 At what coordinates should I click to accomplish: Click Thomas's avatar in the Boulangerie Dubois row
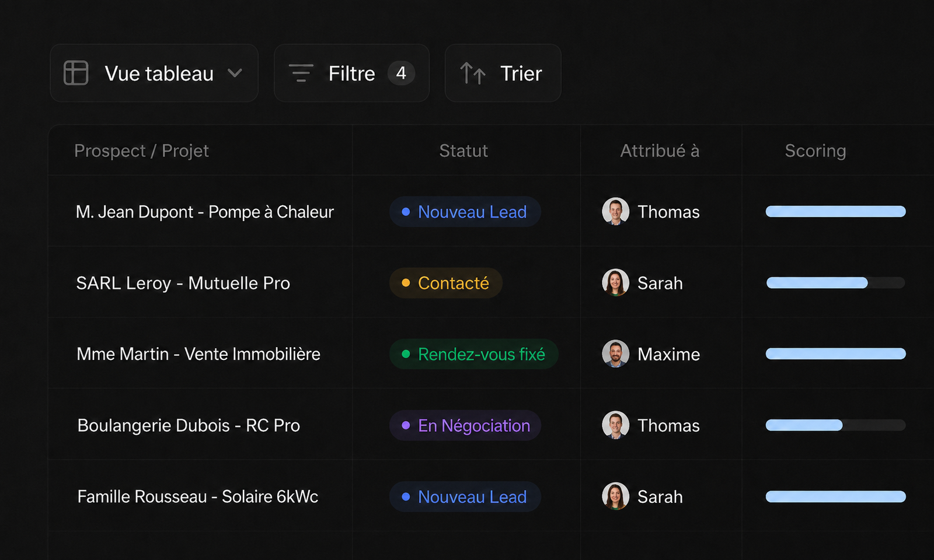point(615,425)
